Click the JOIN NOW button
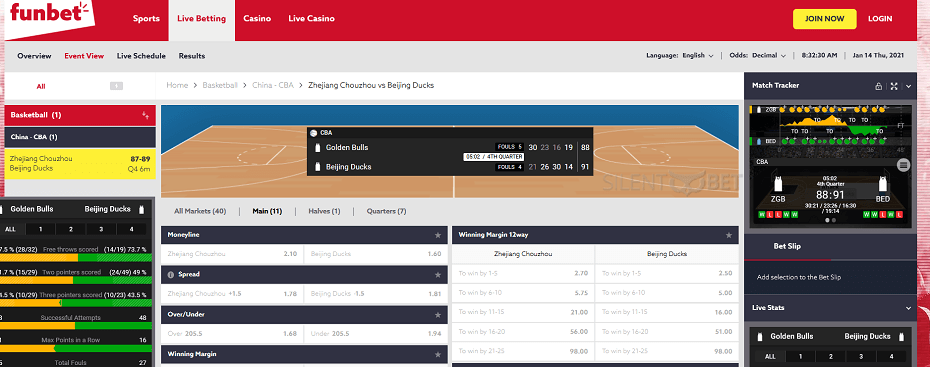Screen dimensions: 930x367 tap(824, 19)
